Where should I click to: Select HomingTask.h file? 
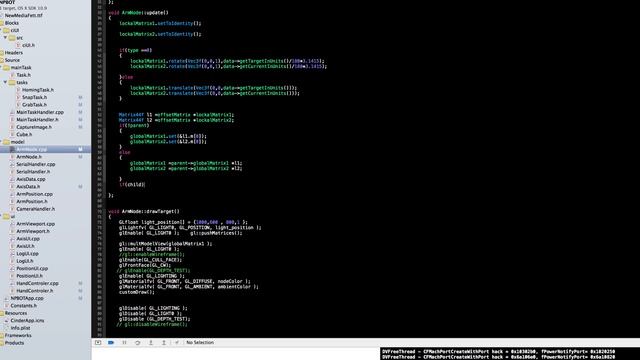(x=38, y=90)
